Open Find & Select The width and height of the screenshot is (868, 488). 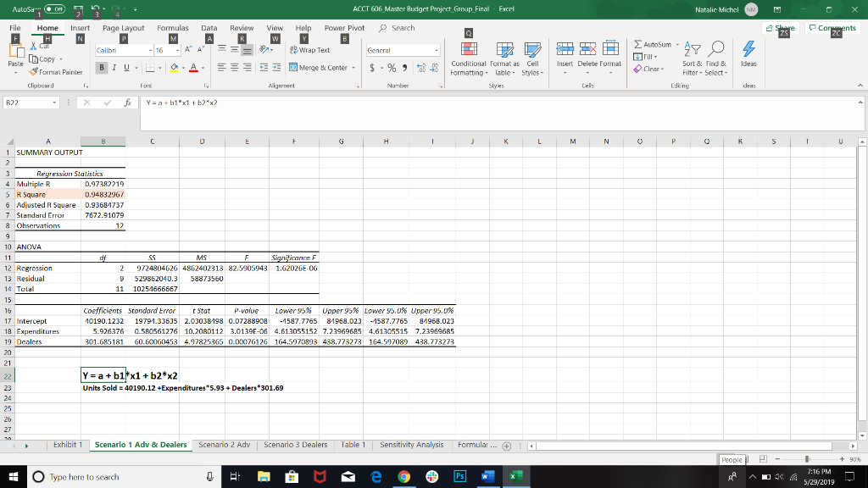715,58
